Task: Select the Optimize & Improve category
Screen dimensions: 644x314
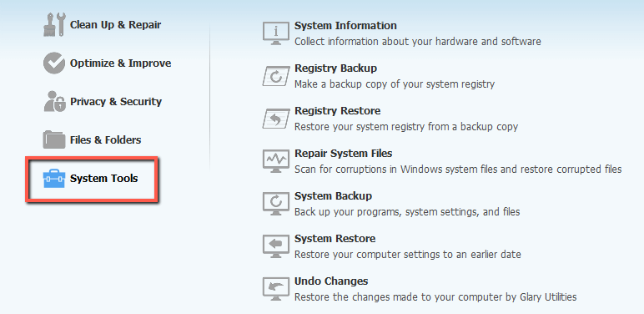Action: coord(120,63)
